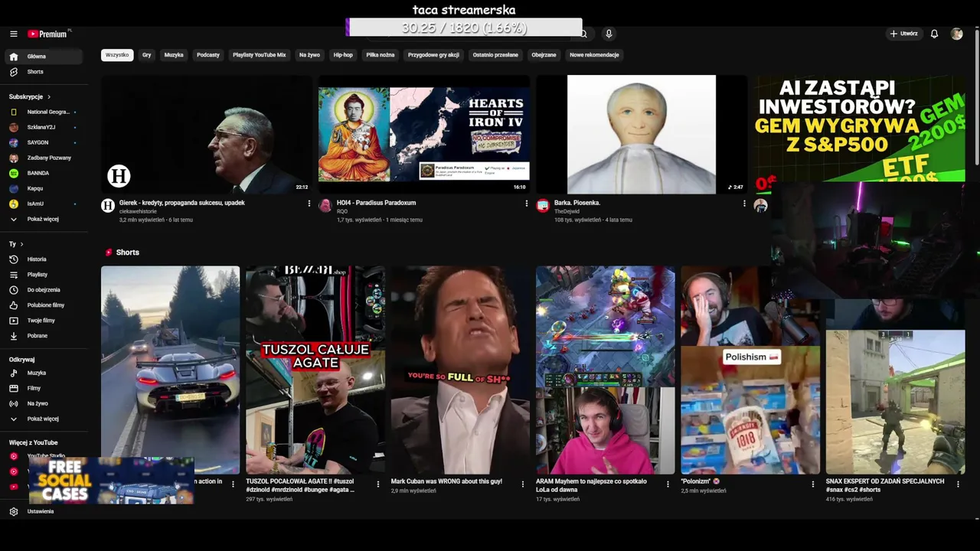The image size is (980, 551).
Task: Click TheDejwid channel avatar under Barka video
Action: (x=543, y=205)
